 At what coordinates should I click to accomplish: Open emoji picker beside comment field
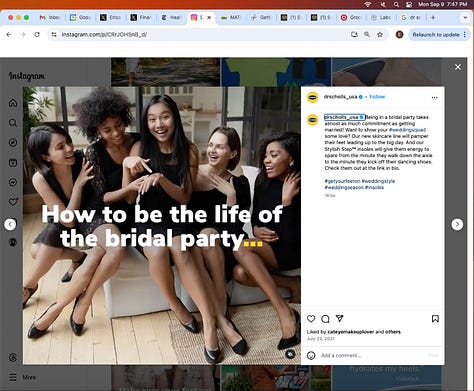coord(311,355)
